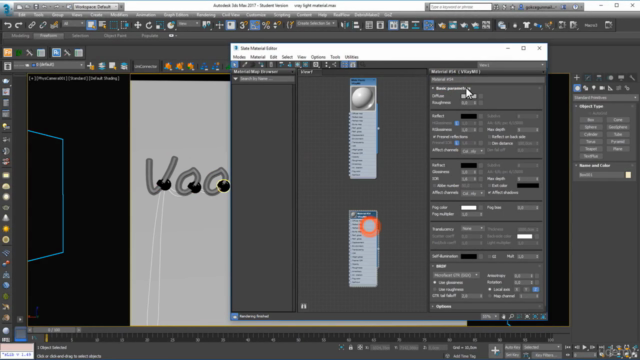Choose the Select and Scale tool
Screen dimensions: 640x360
coord(160,25)
